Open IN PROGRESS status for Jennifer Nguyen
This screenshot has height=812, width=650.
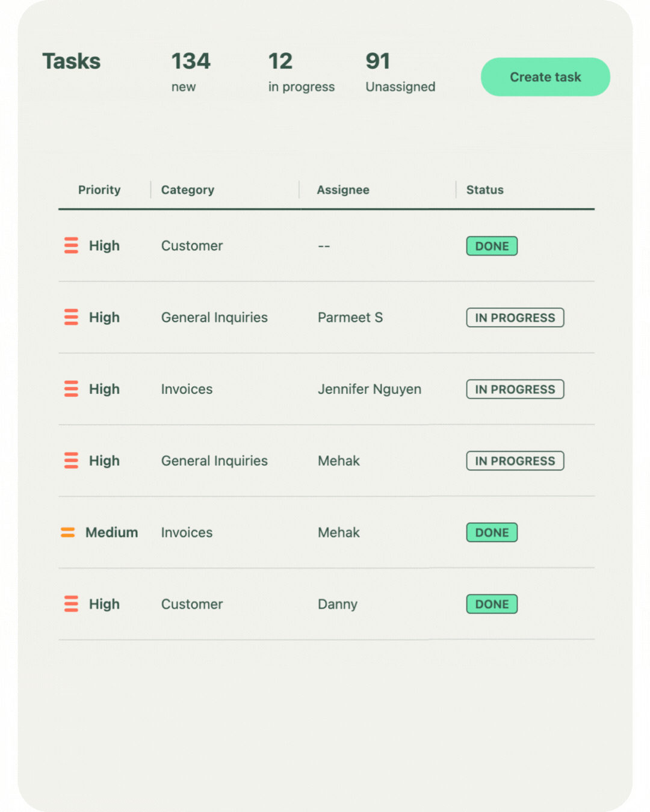click(x=515, y=389)
